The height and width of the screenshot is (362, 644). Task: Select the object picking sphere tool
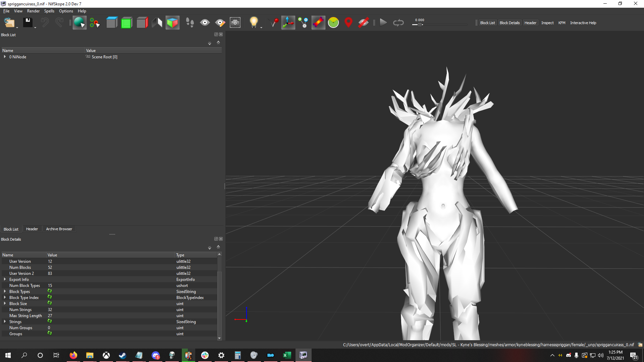click(79, 23)
